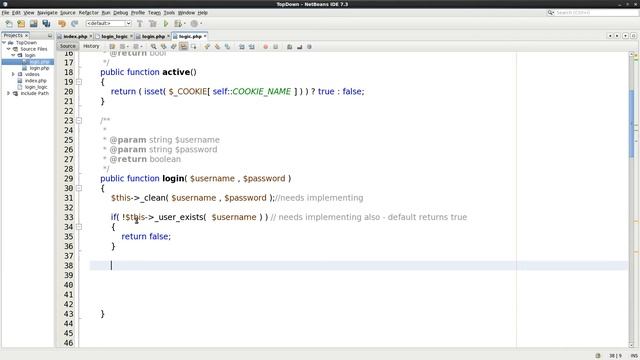Screen dimensions: 640x360
Task: Click the Shift Line Right icon
Action: pyautogui.click(x=251, y=47)
